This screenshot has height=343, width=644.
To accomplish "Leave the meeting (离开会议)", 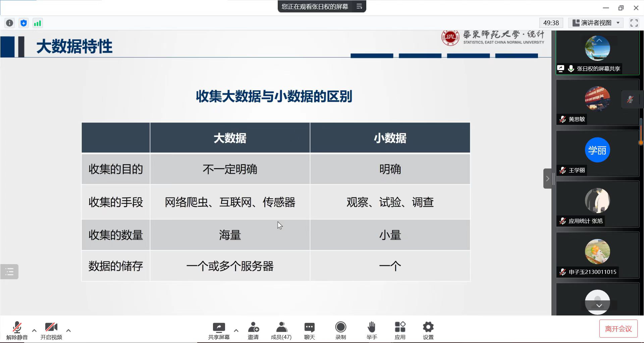I will pos(618,329).
